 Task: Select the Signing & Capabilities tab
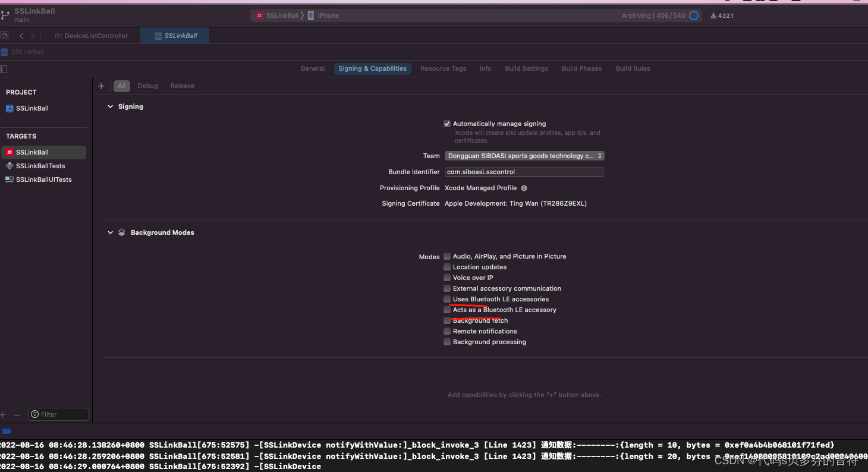coord(373,68)
